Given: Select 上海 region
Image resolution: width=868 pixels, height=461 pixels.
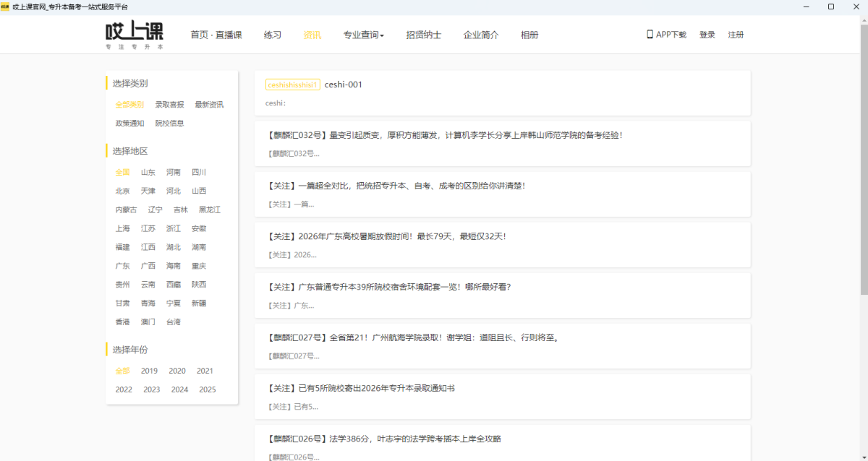Looking at the screenshot, I should pos(122,228).
